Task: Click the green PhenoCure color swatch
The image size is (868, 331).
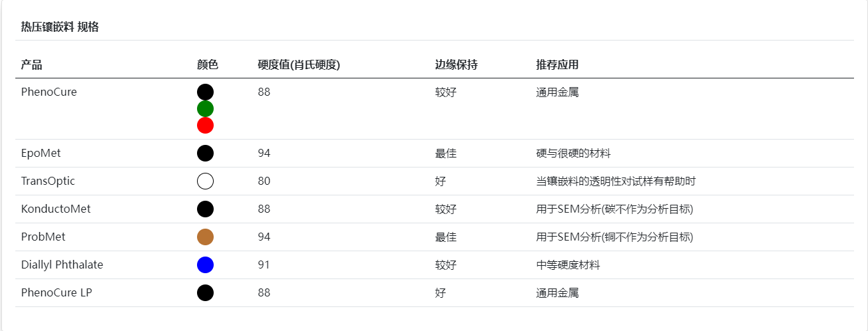Action: (205, 108)
